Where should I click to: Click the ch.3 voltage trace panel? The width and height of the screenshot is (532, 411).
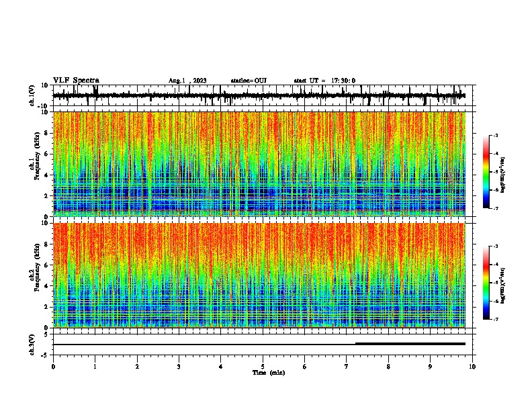pos(263,345)
